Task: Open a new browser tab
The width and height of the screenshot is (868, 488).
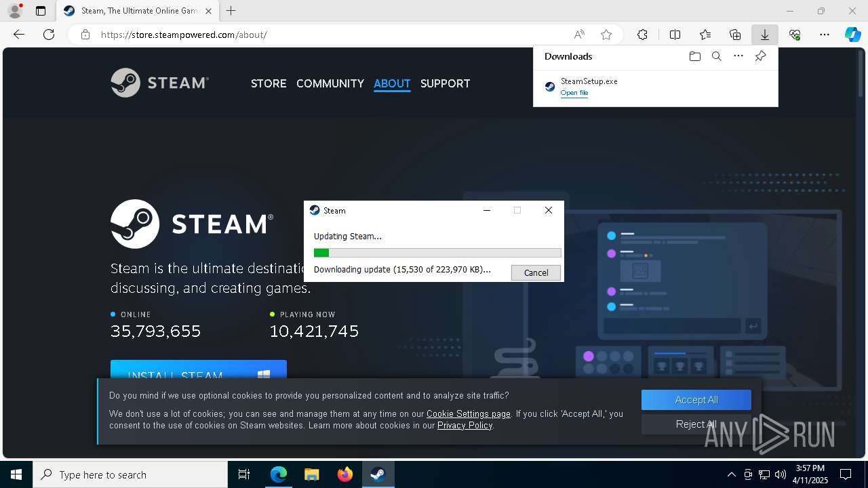Action: (231, 11)
